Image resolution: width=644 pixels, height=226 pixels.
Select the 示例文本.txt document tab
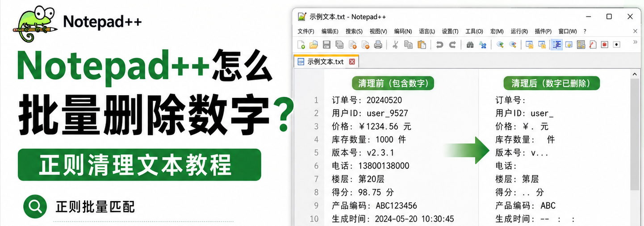click(327, 62)
